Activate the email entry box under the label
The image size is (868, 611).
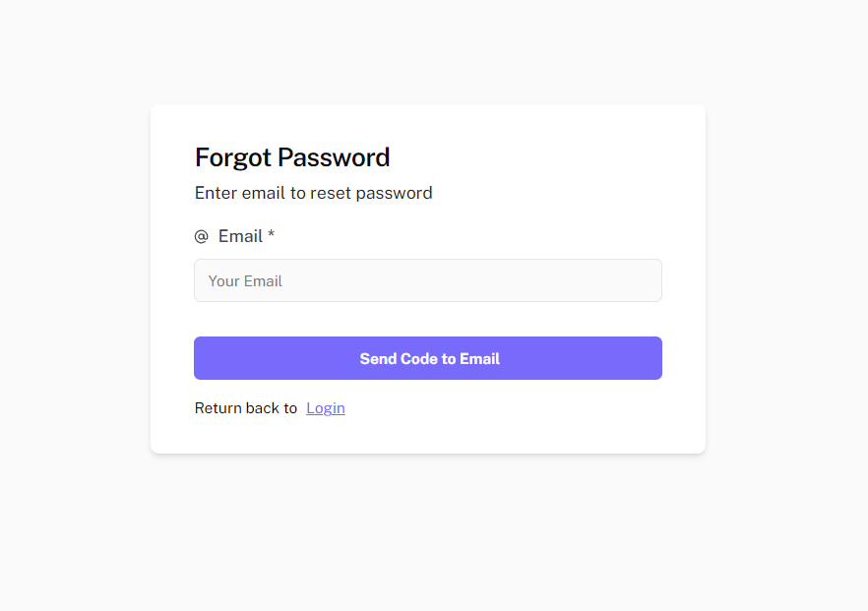tap(427, 280)
